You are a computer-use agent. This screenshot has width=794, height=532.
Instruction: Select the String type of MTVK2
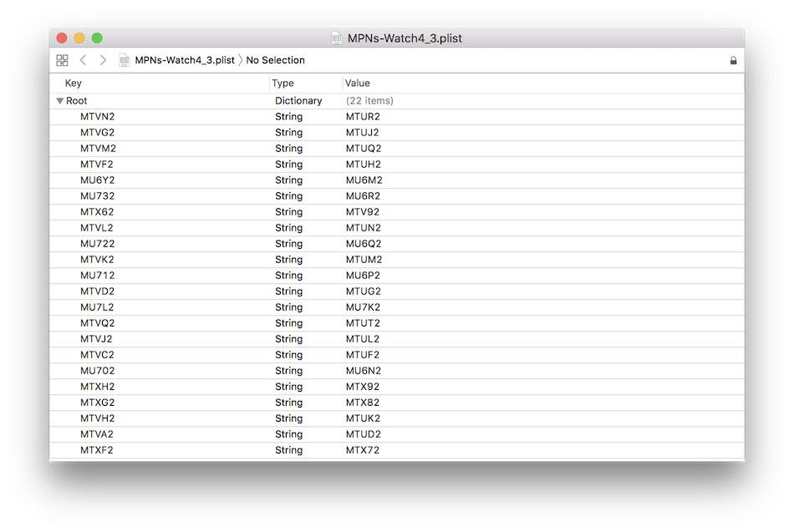288,260
